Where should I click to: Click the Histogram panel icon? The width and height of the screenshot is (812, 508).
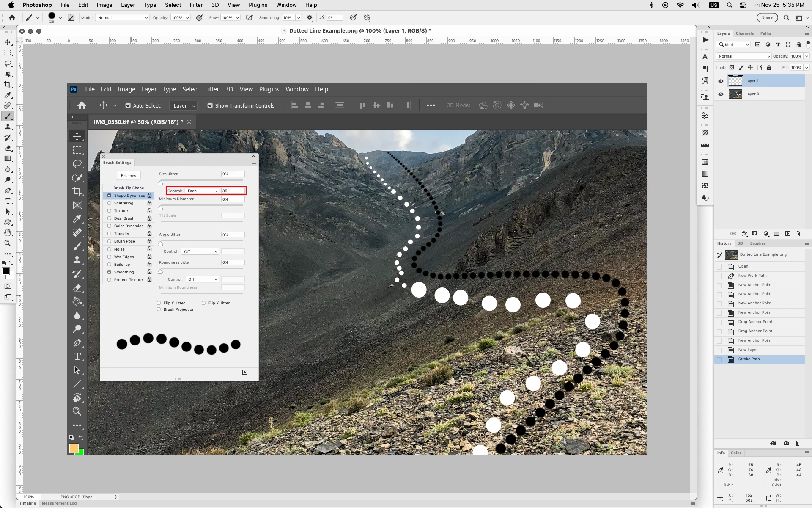(705, 145)
